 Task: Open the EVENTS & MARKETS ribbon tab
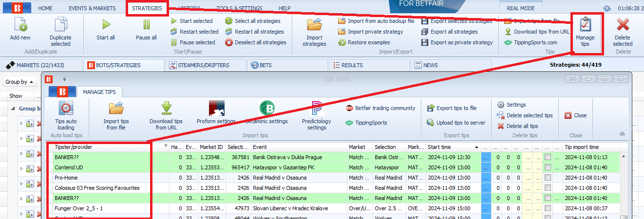click(92, 8)
